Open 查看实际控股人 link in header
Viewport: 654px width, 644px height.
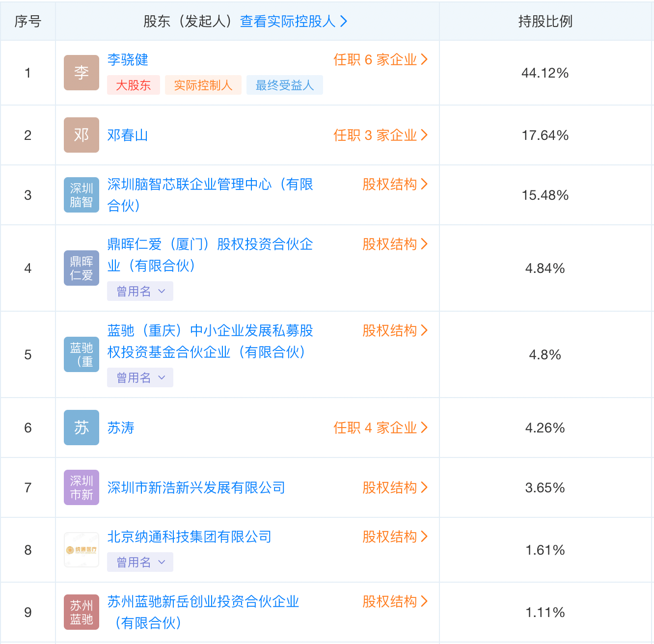tap(293, 21)
